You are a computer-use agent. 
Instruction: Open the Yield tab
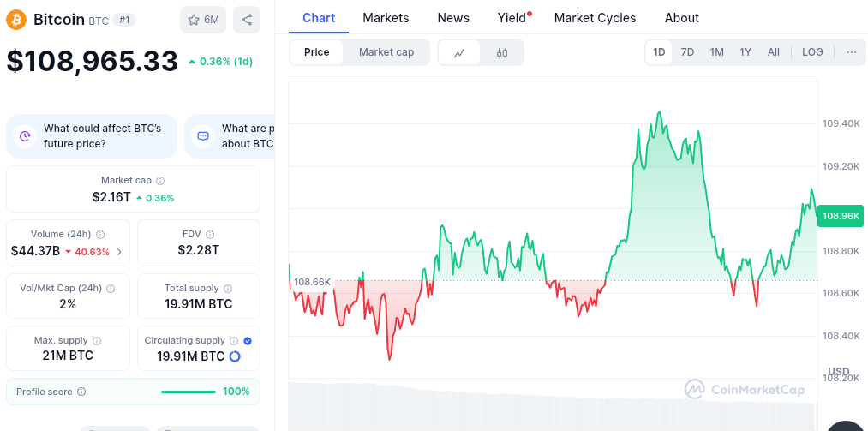512,18
